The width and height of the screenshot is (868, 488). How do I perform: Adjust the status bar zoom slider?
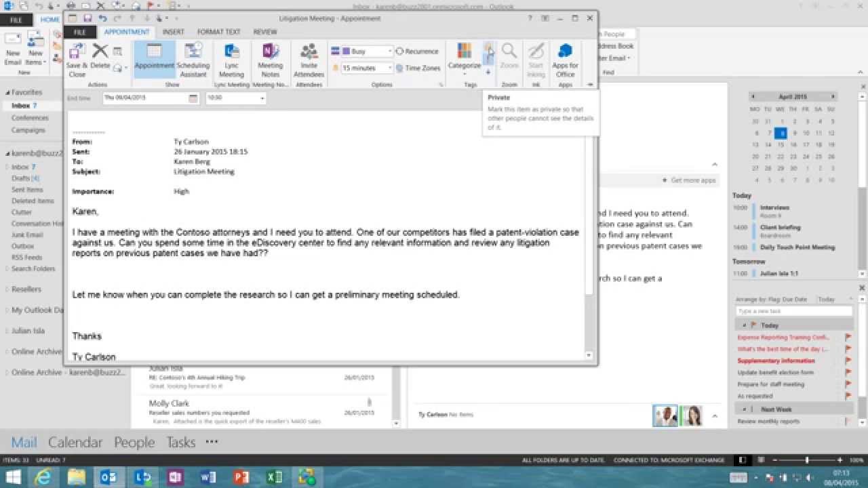pos(806,460)
